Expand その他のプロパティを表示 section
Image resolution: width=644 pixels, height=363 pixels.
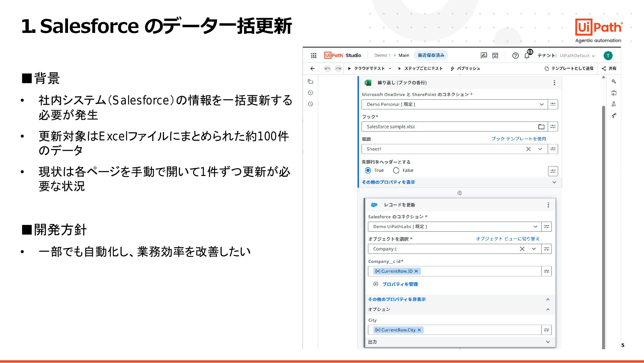pyautogui.click(x=460, y=182)
